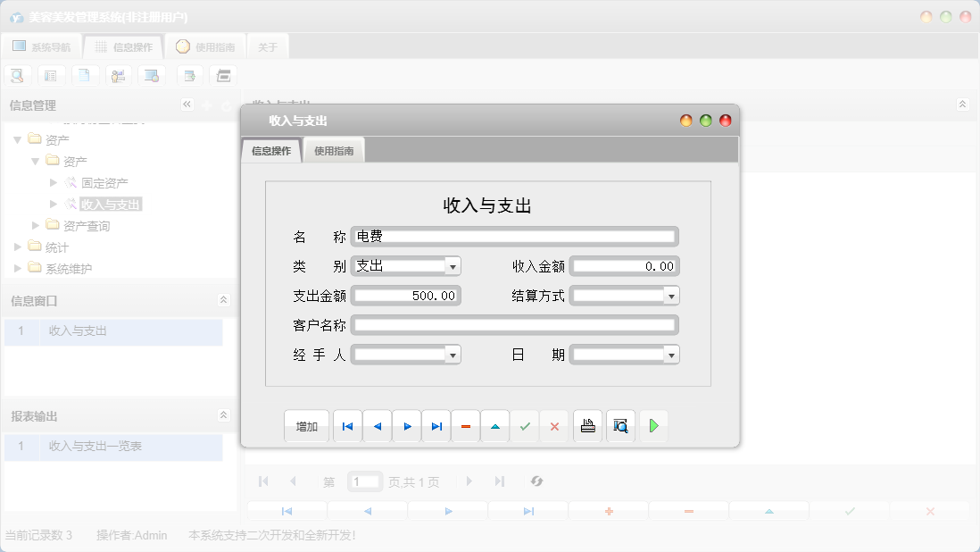Open the window view toolbar icon

click(x=152, y=75)
